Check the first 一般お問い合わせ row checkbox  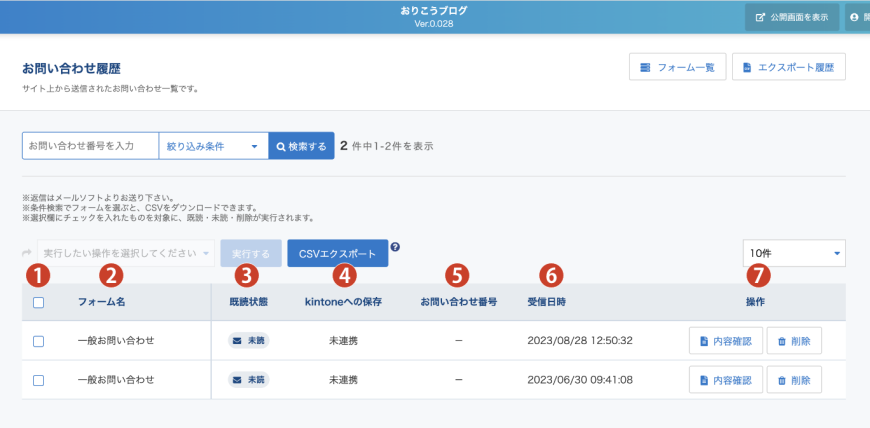(x=38, y=341)
